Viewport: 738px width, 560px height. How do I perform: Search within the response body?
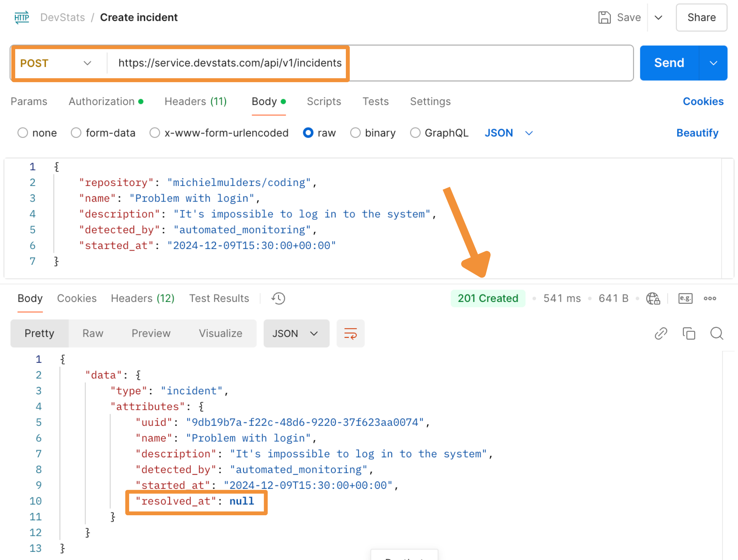(717, 334)
